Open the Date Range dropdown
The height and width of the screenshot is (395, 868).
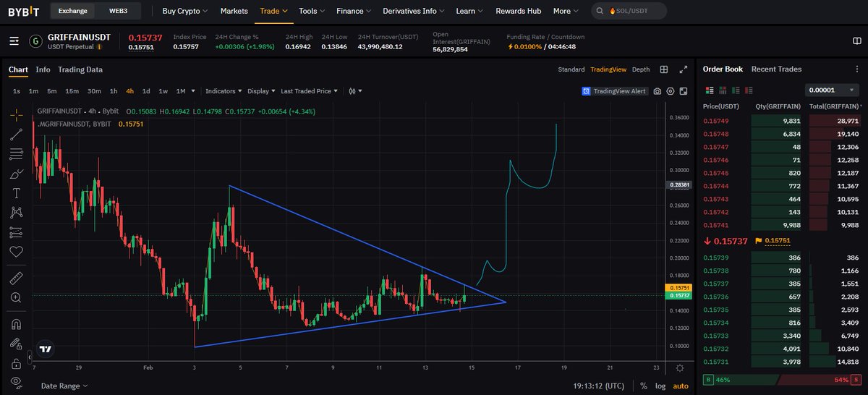point(64,386)
